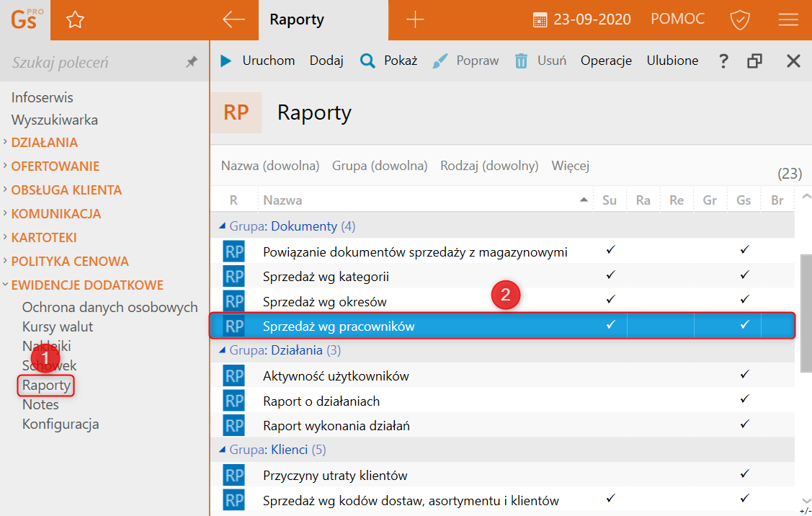The image size is (812, 516).
Task: Go back with the left arrow icon
Action: point(233,19)
